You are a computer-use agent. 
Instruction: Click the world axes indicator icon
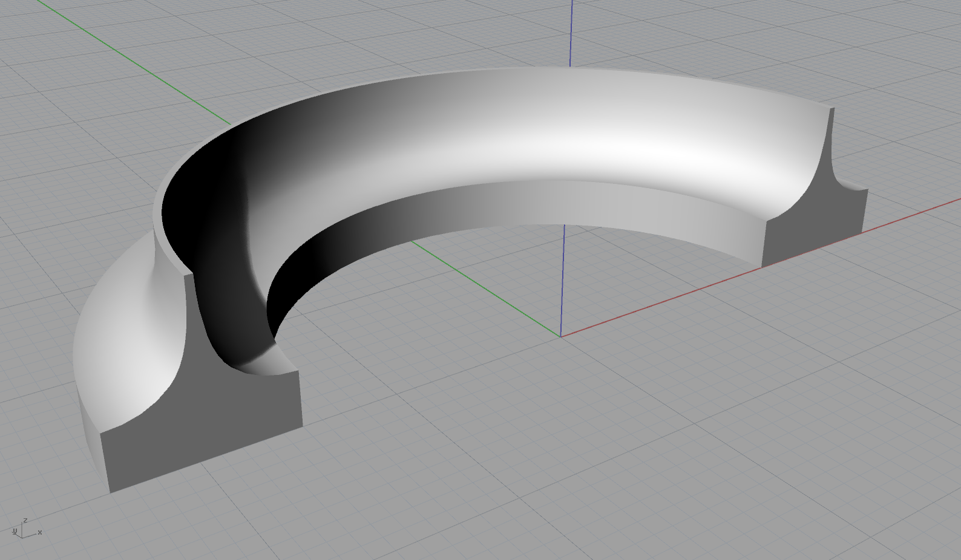(27, 529)
